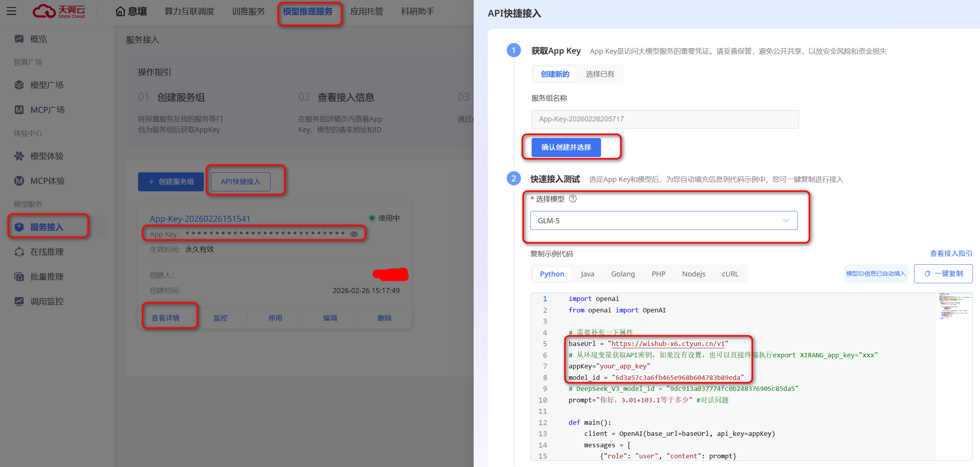980x467 pixels.
Task: Select the cURL code tab
Action: pyautogui.click(x=730, y=274)
